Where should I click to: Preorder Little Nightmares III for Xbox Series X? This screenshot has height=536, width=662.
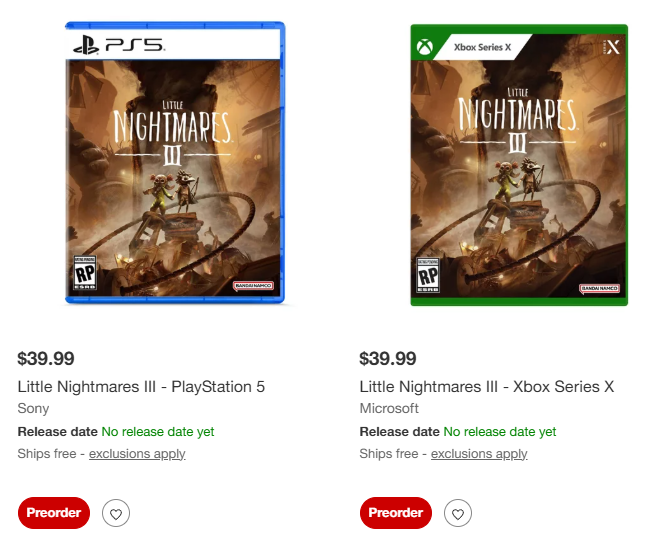395,513
